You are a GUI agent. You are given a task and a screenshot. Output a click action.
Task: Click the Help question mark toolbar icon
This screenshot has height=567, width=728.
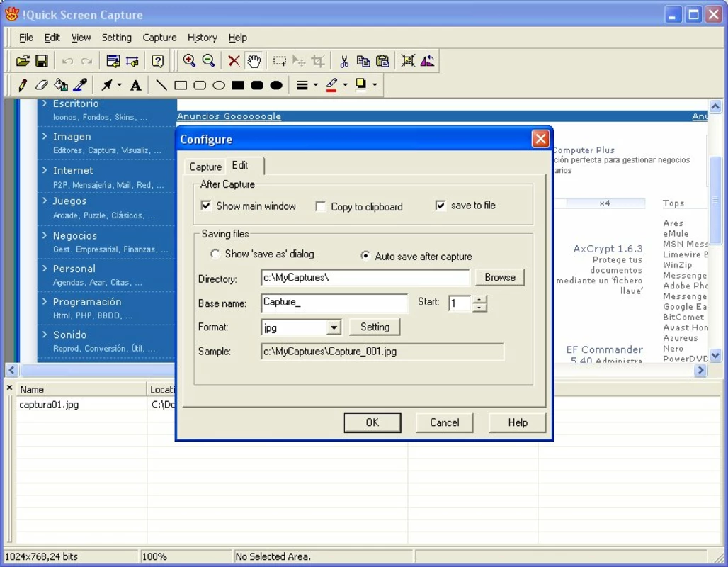[x=158, y=61]
